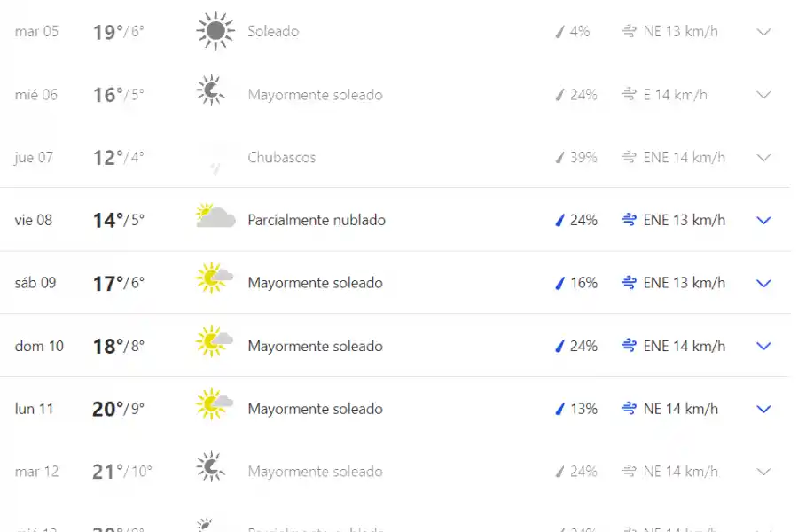Click the Chubascos forecast text
This screenshot has width=798, height=532.
tap(281, 157)
